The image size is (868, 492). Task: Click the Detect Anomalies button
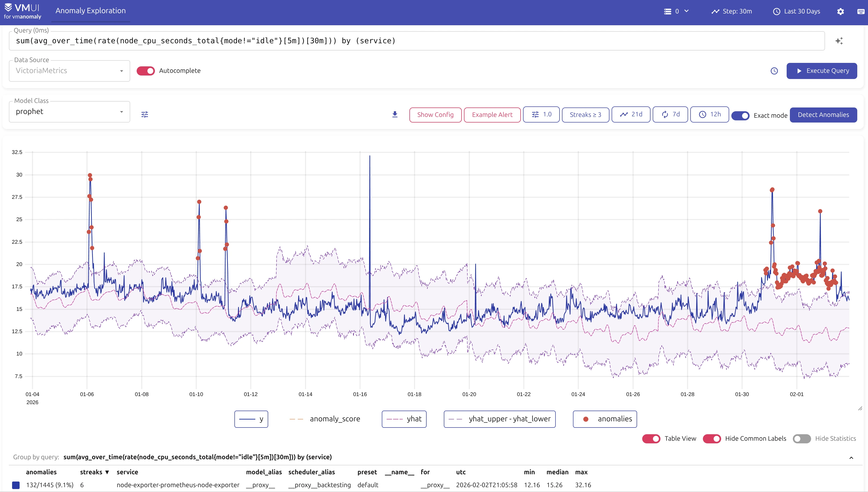click(823, 115)
